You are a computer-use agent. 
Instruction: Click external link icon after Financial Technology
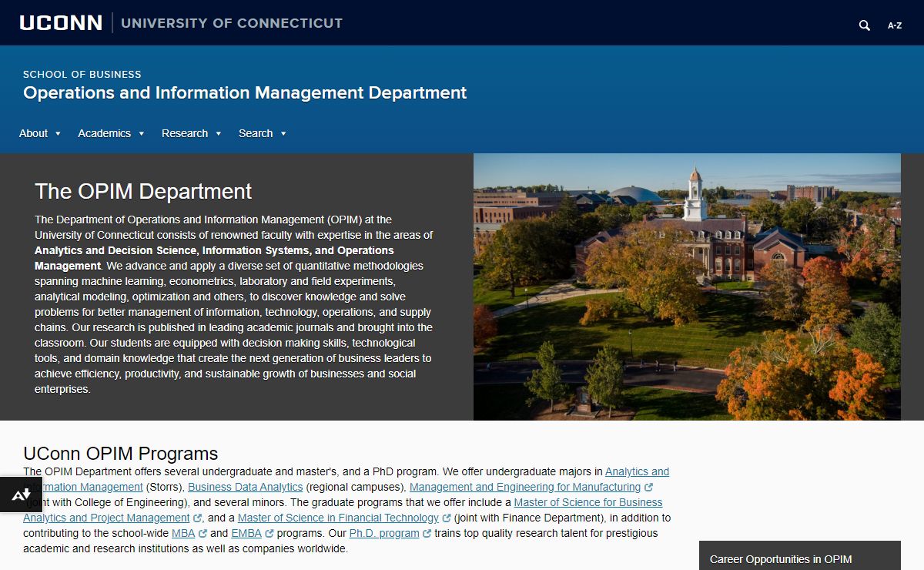point(447,518)
